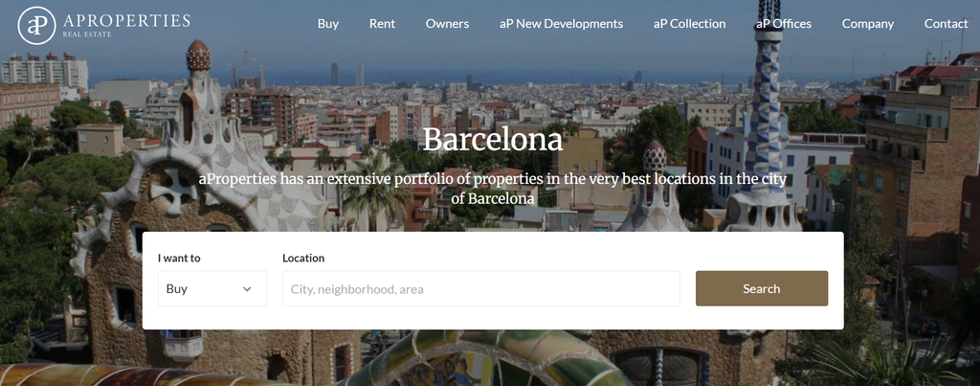
Task: Click the 'Location' field label
Action: [x=303, y=258]
